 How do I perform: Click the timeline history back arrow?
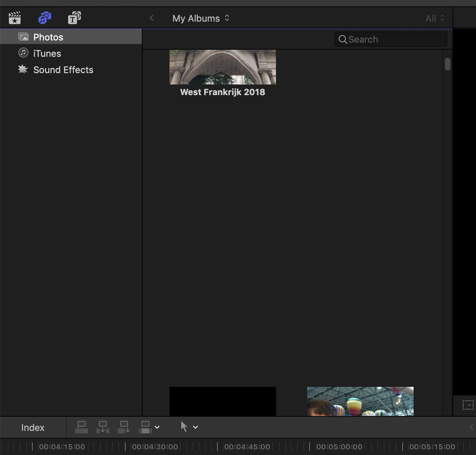click(471, 427)
